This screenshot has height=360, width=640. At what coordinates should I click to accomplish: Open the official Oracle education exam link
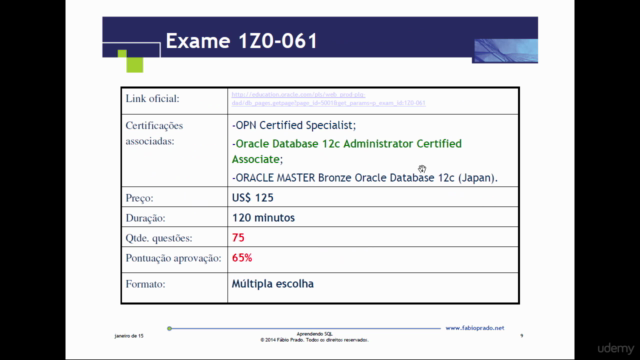[x=329, y=99]
